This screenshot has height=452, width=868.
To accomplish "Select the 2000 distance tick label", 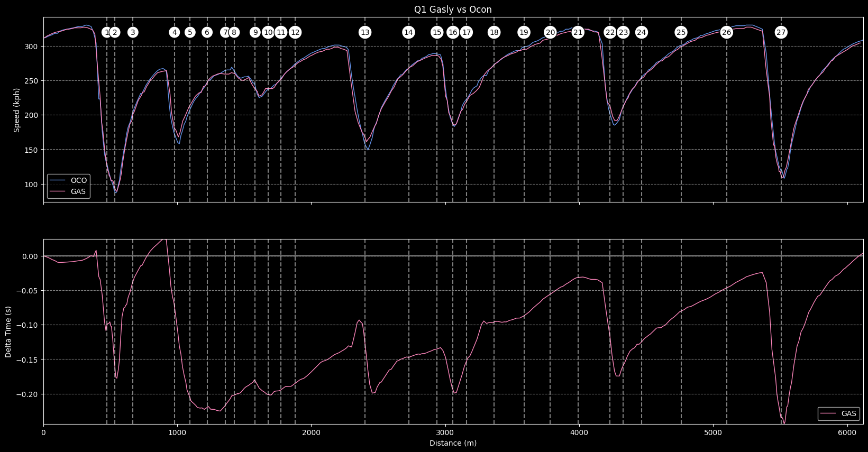I will pos(311,433).
